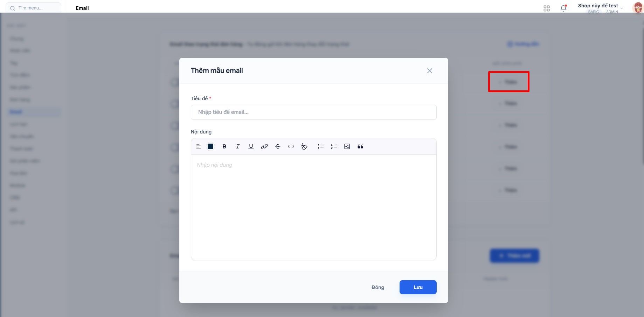Apply strikethrough formatting
Screen dimensions: 644x317
point(278,146)
